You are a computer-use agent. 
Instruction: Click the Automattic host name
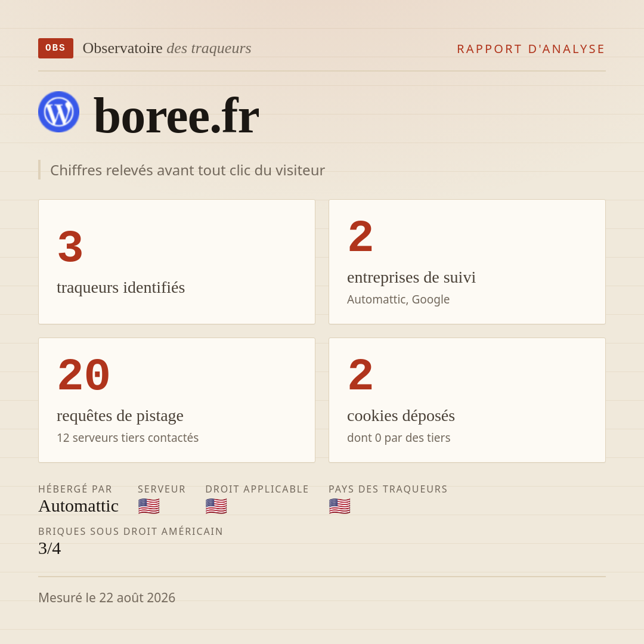coord(79,506)
